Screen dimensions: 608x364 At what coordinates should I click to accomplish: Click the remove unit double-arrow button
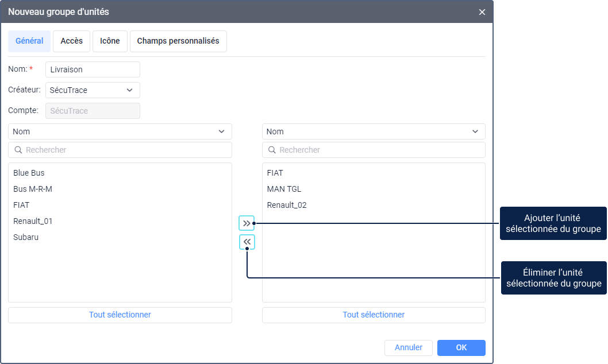click(x=247, y=242)
